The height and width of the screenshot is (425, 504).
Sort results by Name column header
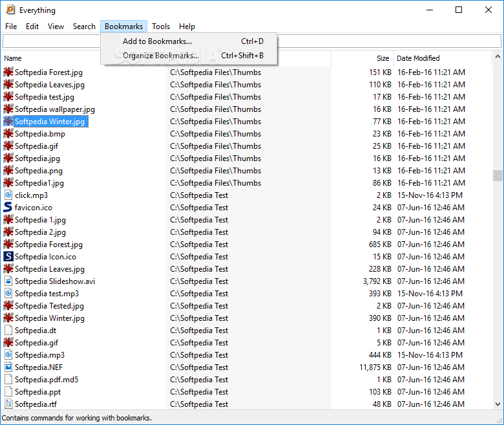[x=13, y=58]
